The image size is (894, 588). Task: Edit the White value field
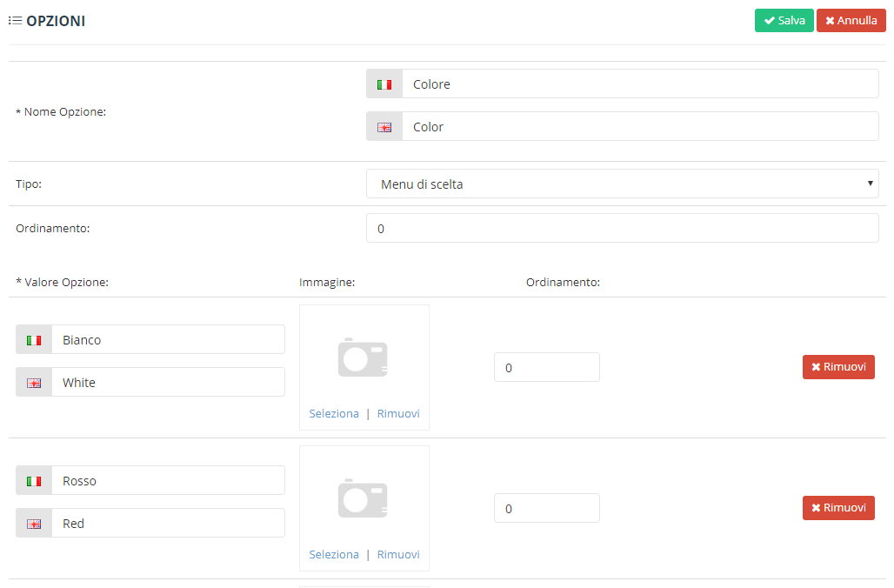168,382
